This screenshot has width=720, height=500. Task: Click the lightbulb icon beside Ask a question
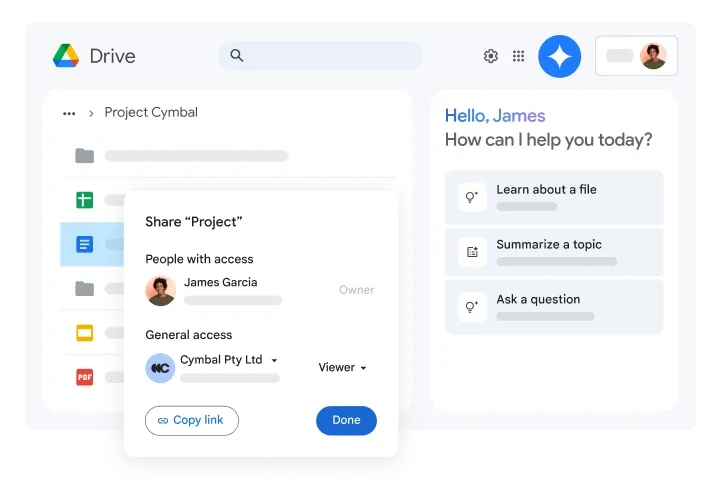(x=472, y=306)
